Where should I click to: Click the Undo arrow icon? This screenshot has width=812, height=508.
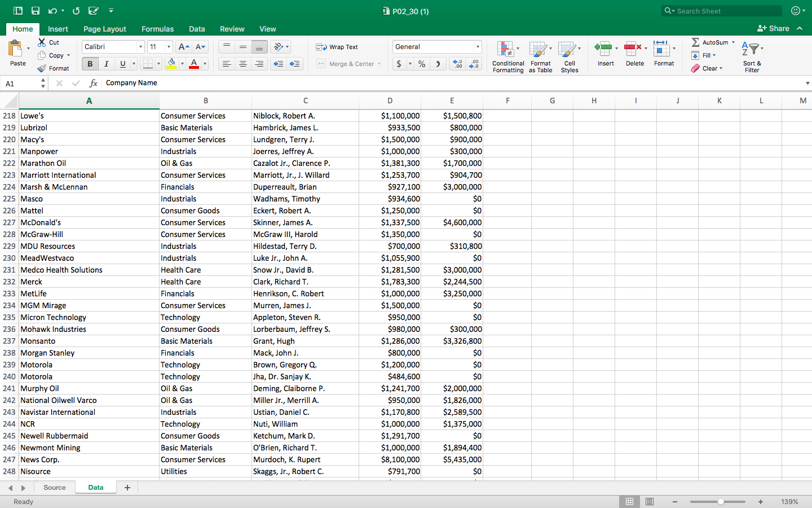coord(52,11)
